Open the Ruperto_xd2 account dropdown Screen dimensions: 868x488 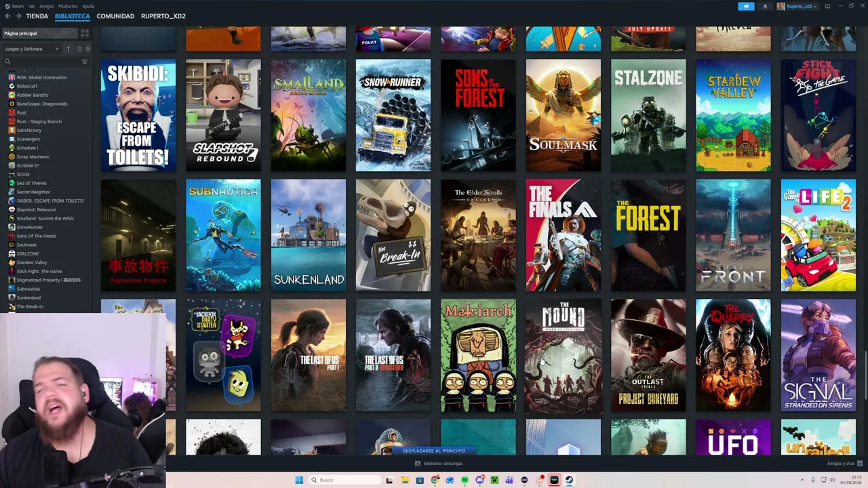click(x=803, y=6)
